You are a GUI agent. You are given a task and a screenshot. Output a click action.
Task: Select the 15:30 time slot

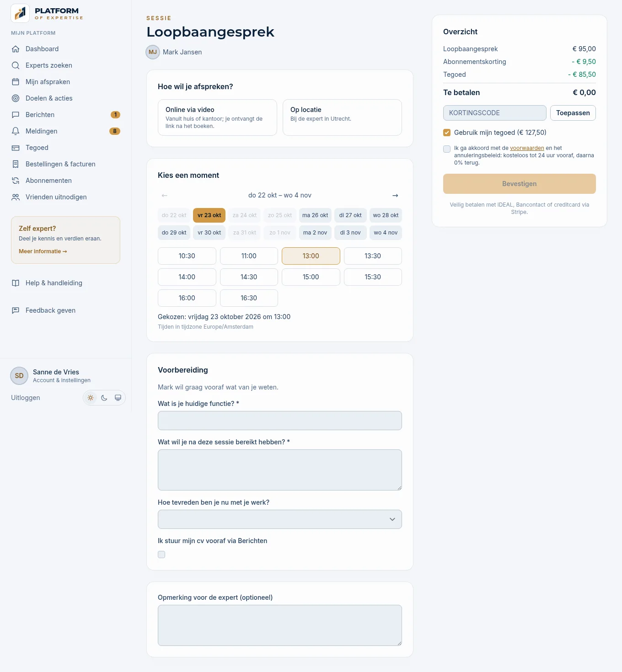coord(373,277)
